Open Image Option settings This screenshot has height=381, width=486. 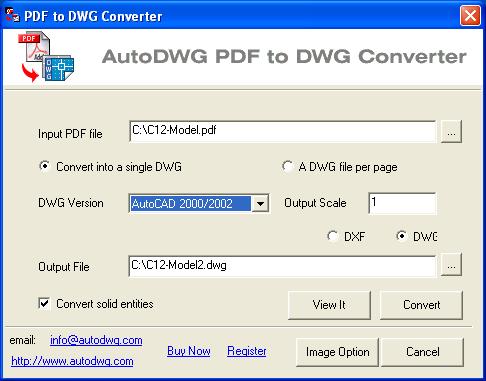coord(337,352)
